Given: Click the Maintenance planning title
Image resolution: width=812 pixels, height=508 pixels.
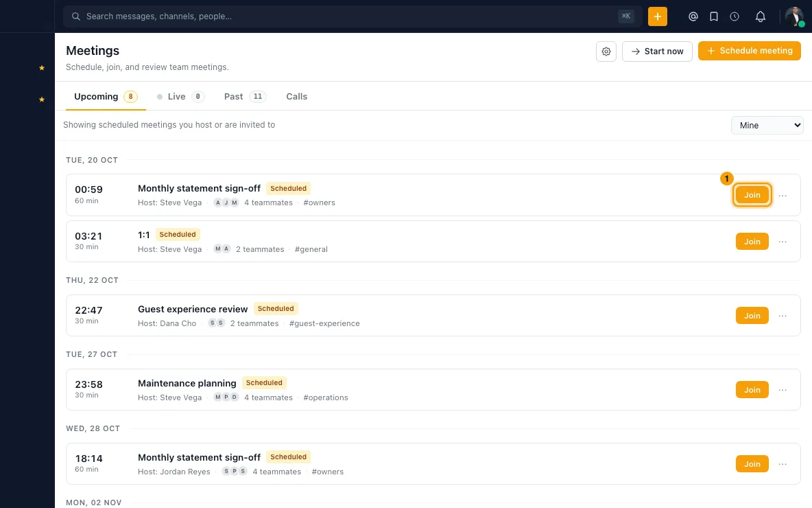Looking at the screenshot, I should coord(187,383).
